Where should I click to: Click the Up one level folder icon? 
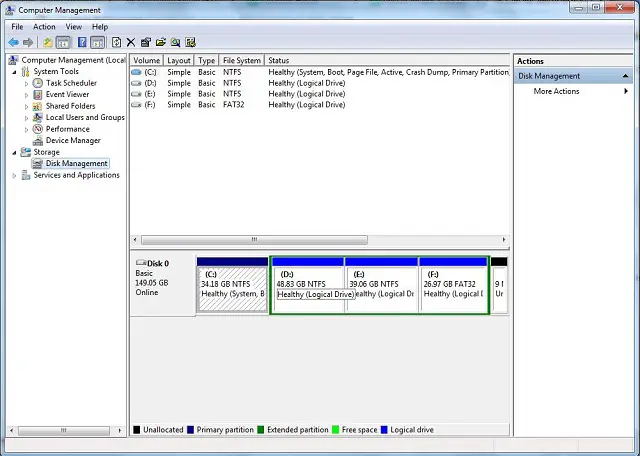click(x=48, y=42)
